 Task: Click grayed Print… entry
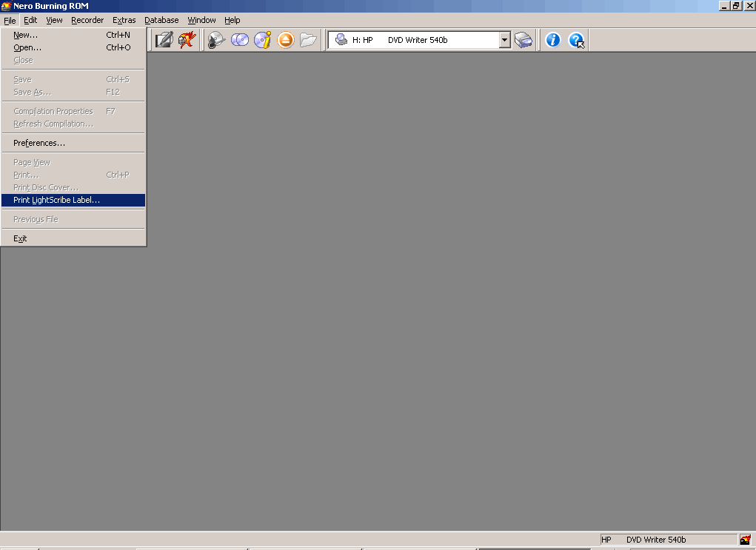click(73, 175)
